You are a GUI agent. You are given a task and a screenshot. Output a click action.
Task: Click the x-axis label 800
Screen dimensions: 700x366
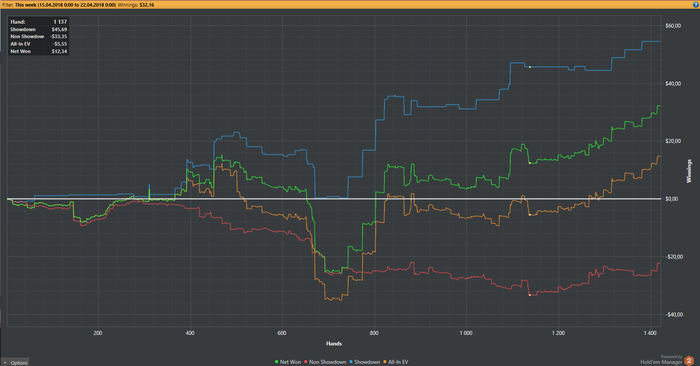(x=374, y=333)
